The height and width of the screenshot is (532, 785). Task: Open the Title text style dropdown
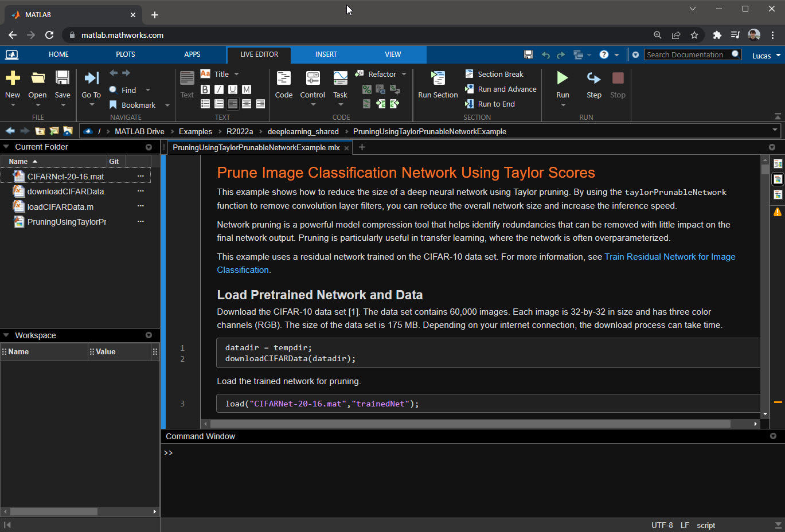(236, 75)
